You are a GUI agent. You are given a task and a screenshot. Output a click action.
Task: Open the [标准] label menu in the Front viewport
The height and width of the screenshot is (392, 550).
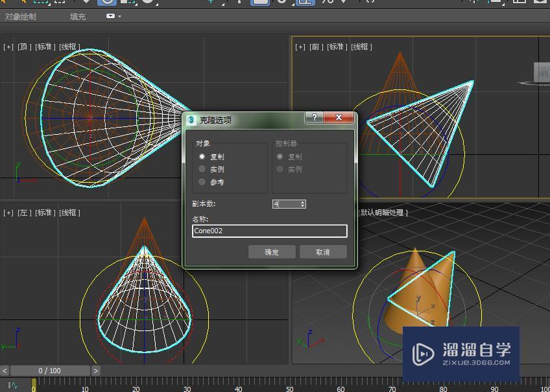click(x=338, y=47)
